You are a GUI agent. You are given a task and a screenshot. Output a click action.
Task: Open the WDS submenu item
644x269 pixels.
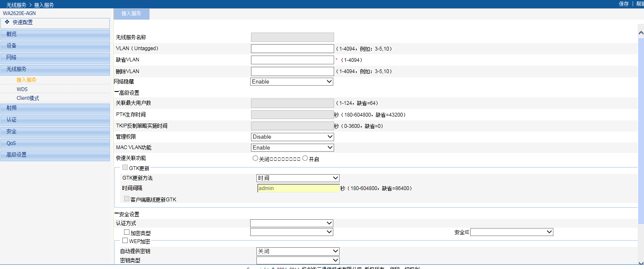[22, 89]
